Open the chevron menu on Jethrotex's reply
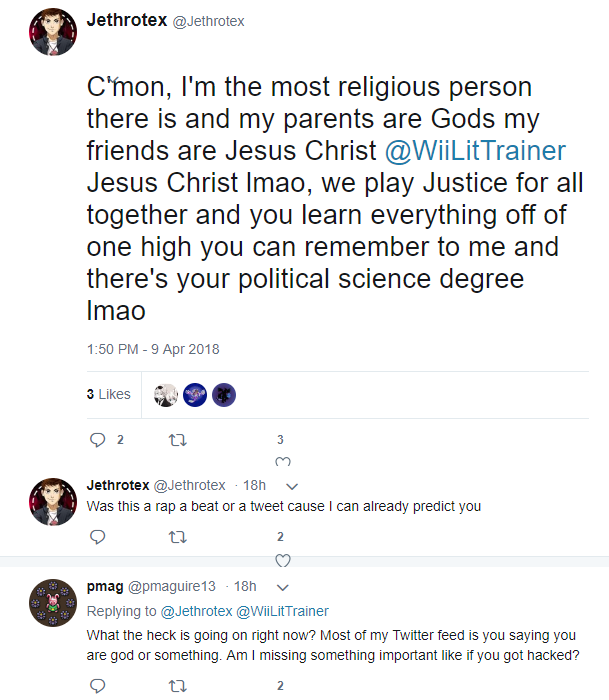Viewport: 609px width, 700px height. (x=292, y=486)
